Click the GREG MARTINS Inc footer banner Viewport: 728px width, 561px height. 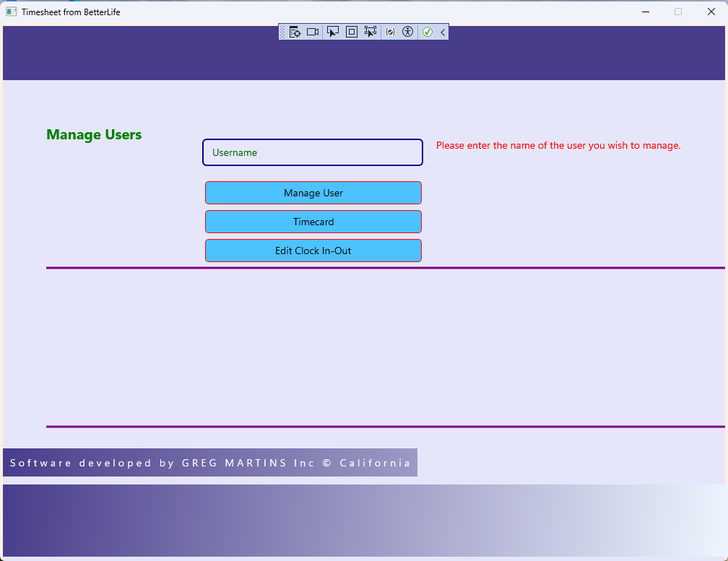coord(210,463)
